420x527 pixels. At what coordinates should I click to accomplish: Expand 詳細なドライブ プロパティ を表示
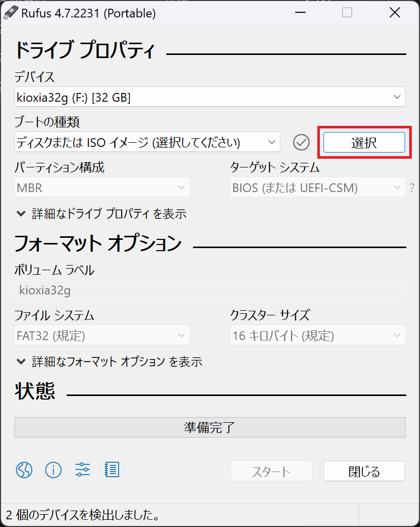click(x=101, y=214)
